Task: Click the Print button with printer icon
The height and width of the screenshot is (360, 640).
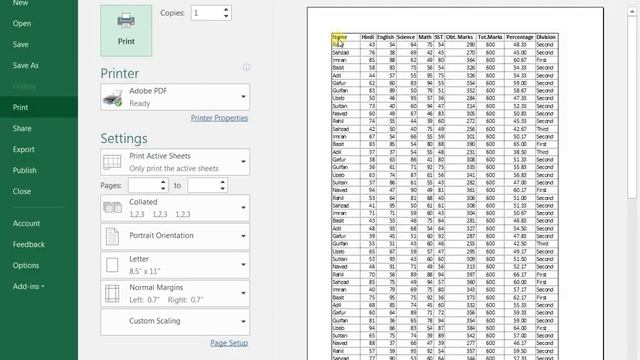Action: click(126, 31)
